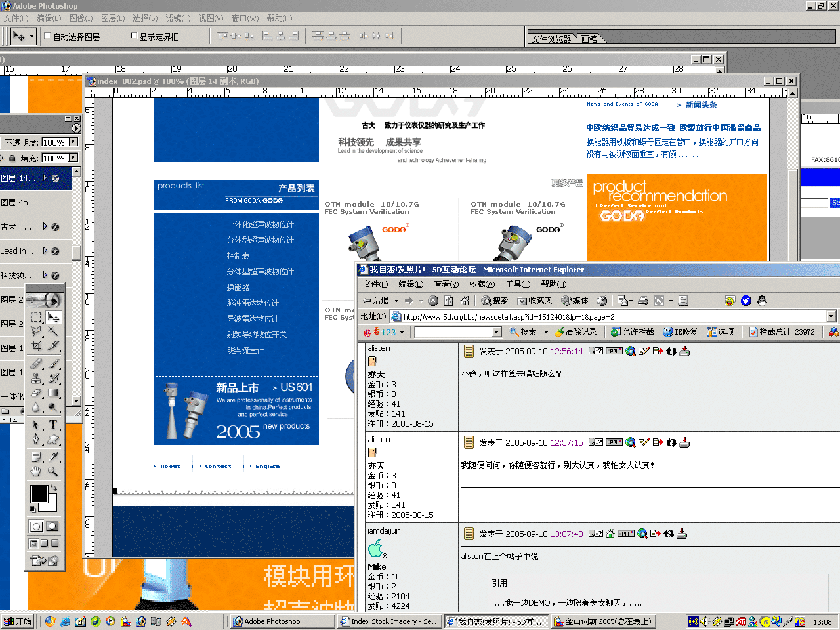Open the IE address bar dropdown
This screenshot has width=840, height=630.
pos(831,316)
